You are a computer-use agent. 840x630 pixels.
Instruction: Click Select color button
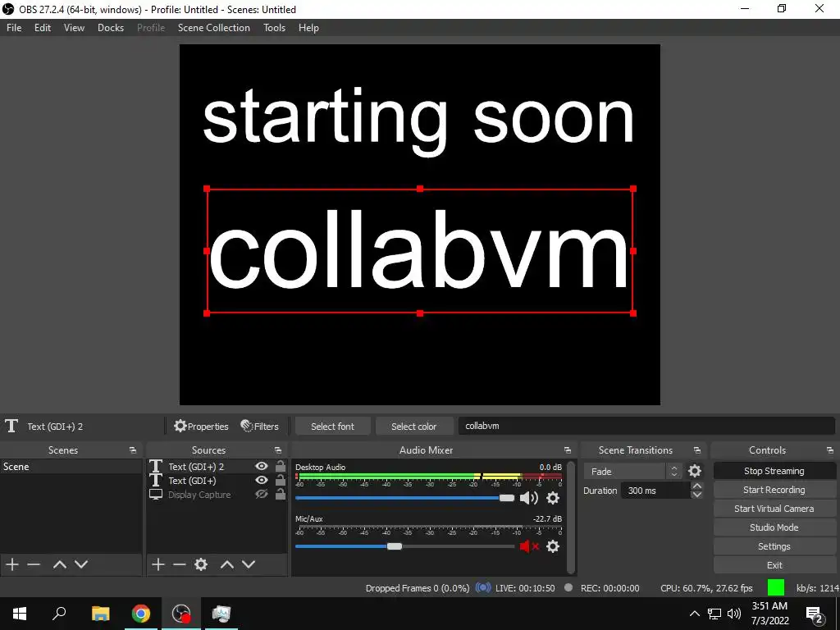(x=413, y=426)
